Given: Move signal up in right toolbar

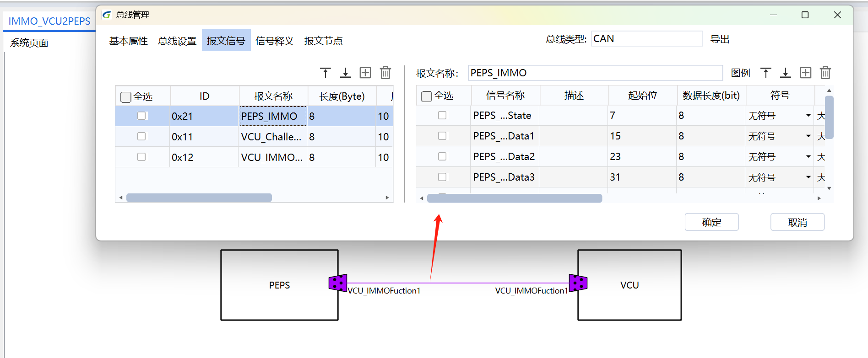Looking at the screenshot, I should pos(766,73).
